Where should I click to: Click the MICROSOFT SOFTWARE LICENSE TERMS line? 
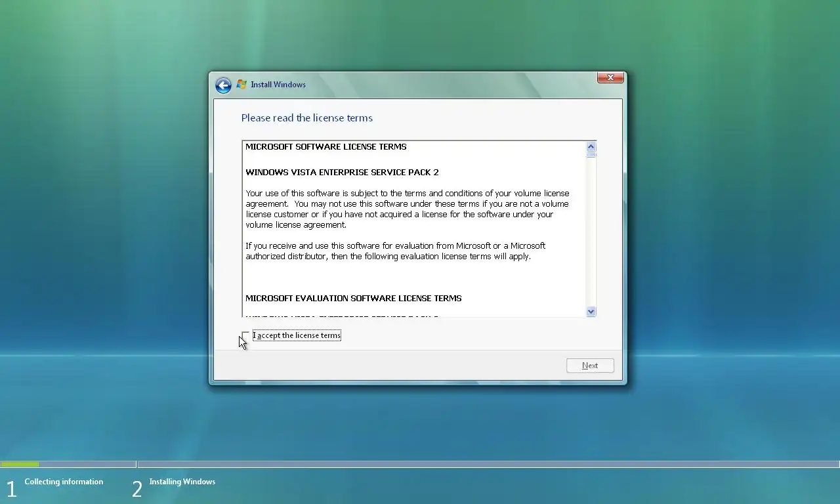point(326,147)
